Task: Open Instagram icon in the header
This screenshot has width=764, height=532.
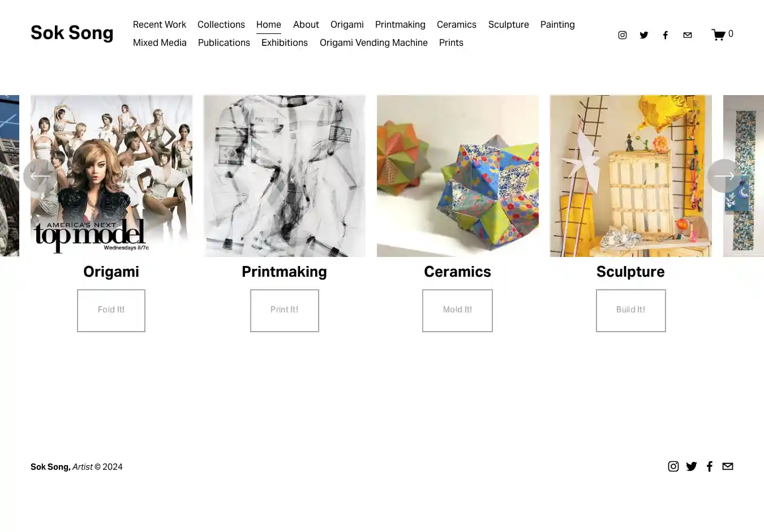Action: (x=623, y=35)
